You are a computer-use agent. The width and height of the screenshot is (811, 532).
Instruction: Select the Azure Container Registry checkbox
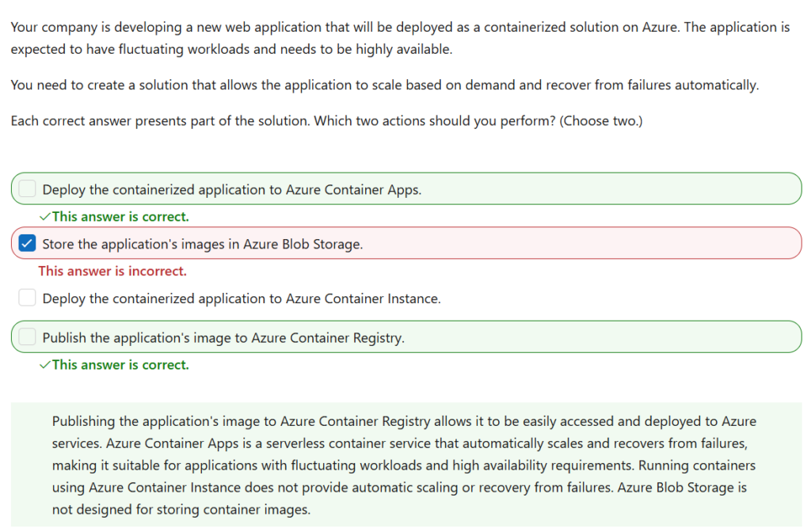[27, 337]
